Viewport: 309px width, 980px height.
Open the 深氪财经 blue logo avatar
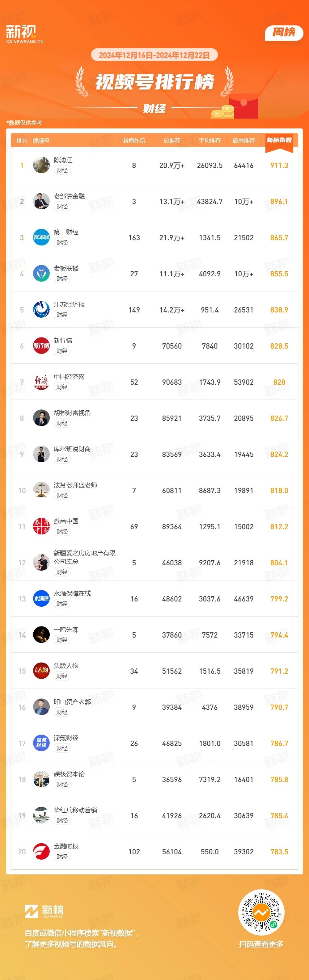pyautogui.click(x=41, y=743)
